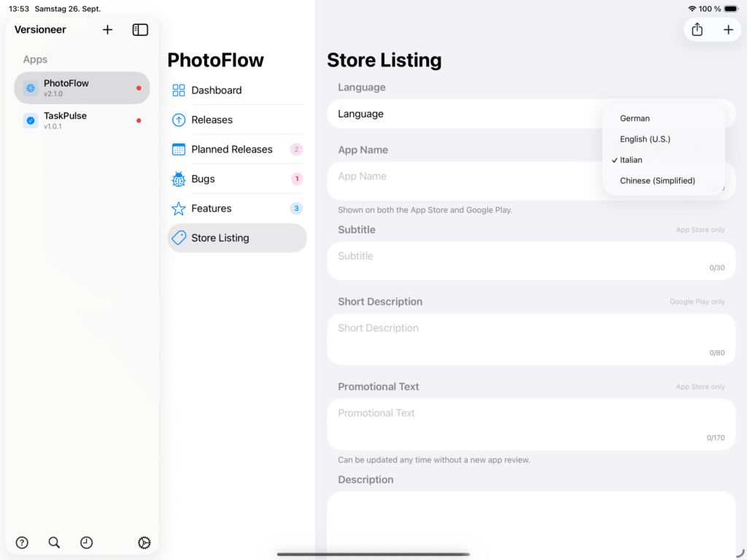Go to the Releases section
This screenshot has width=747, height=560.
click(x=237, y=120)
